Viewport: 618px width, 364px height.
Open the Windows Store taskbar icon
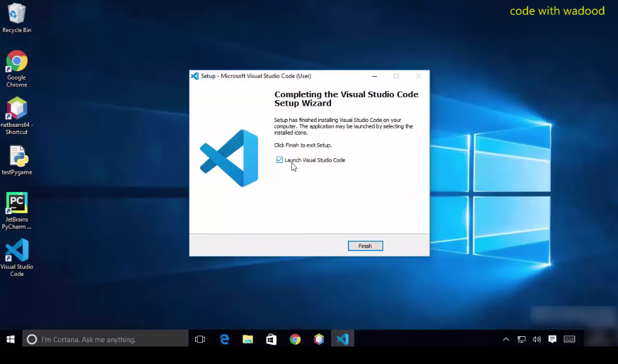271,339
